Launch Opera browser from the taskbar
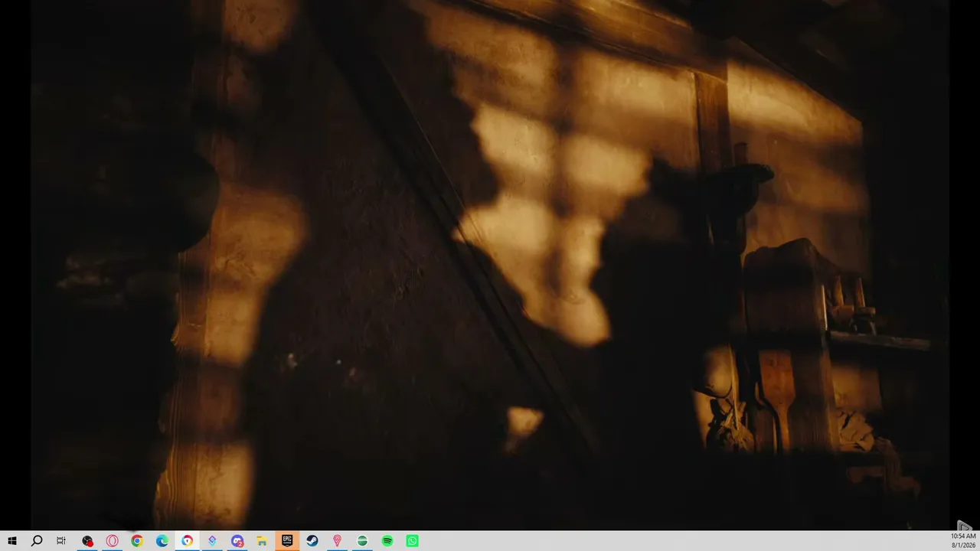 coord(113,541)
